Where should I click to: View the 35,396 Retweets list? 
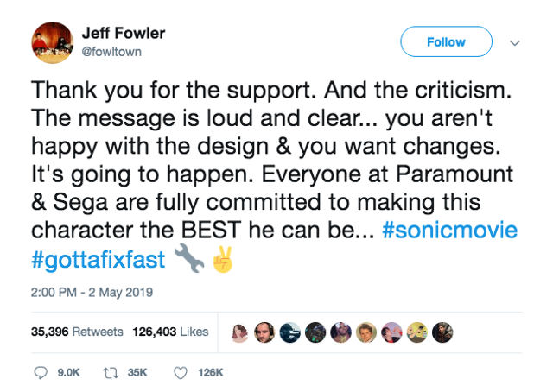point(77,332)
